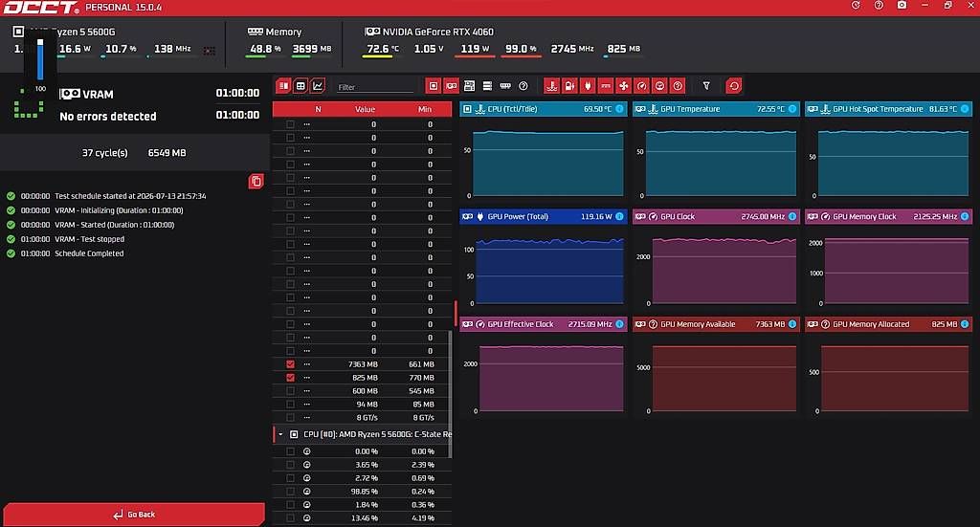980x527 pixels.
Task: Open the options menu on the 94 MB row
Action: tap(307, 404)
